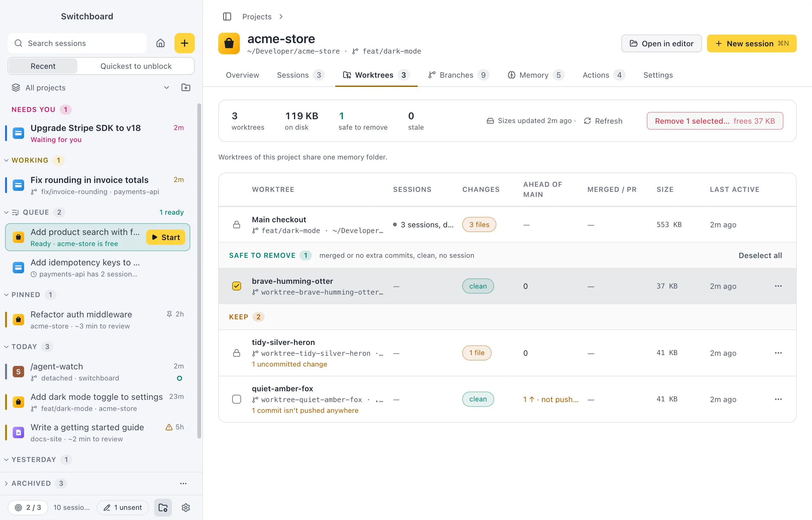Viewport: 812px width, 520px height.
Task: Click the lock icon on tidy-silver-heron
Action: coord(236,353)
